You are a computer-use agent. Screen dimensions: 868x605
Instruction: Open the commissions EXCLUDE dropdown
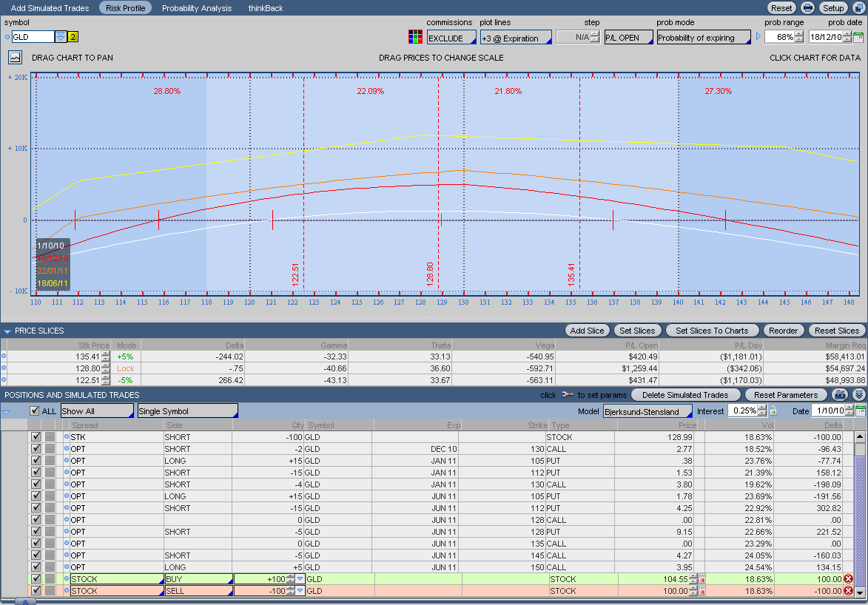(x=451, y=38)
